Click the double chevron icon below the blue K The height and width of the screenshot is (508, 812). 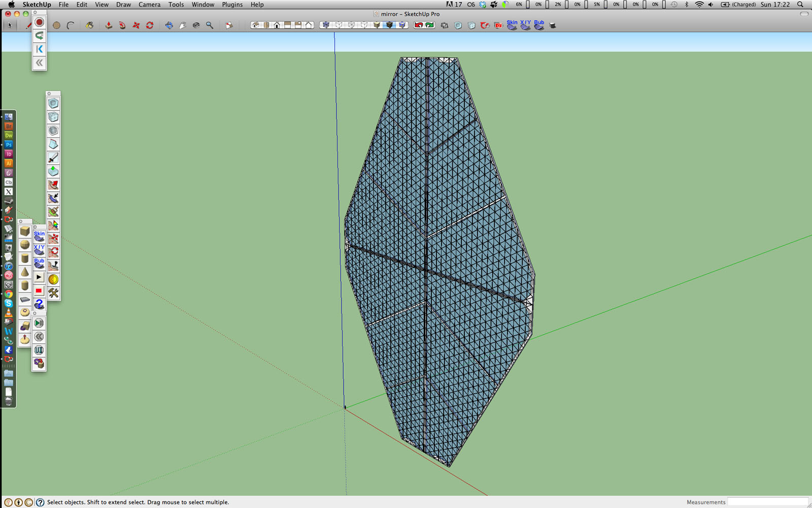click(40, 63)
